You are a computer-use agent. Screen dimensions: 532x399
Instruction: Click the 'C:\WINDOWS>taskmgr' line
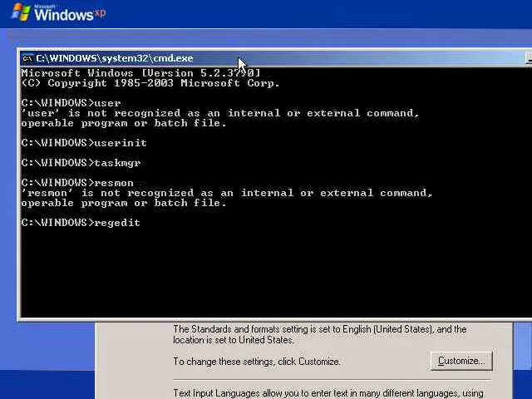point(81,163)
